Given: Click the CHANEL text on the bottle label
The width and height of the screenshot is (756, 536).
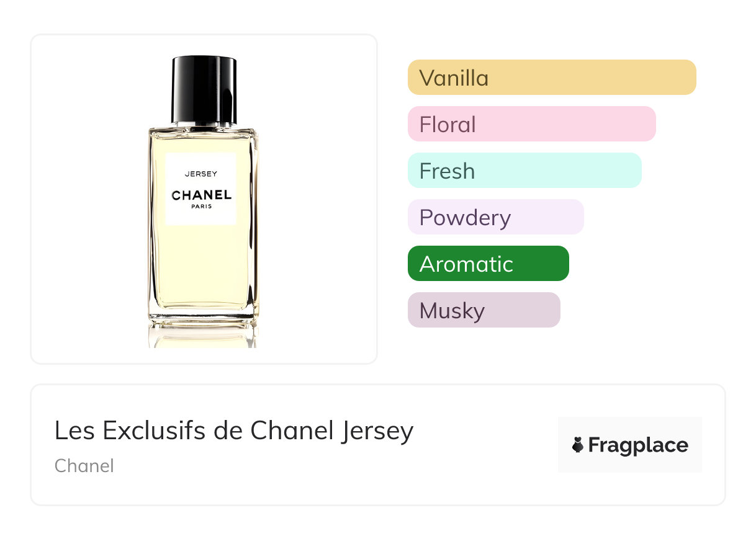Looking at the screenshot, I should click(201, 195).
